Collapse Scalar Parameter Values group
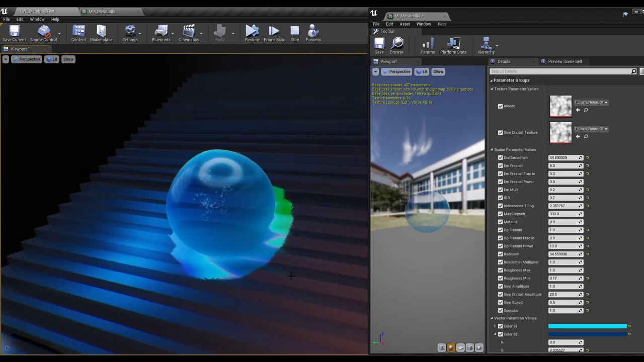The width and height of the screenshot is (644, 362). coord(492,150)
